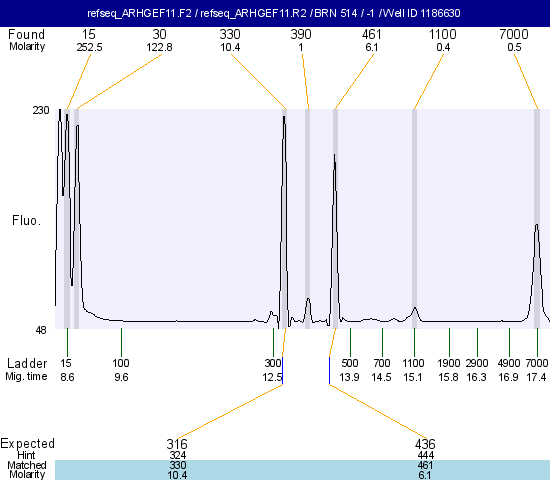
Task: Click the found peak label 1100
Action: pyautogui.click(x=443, y=34)
